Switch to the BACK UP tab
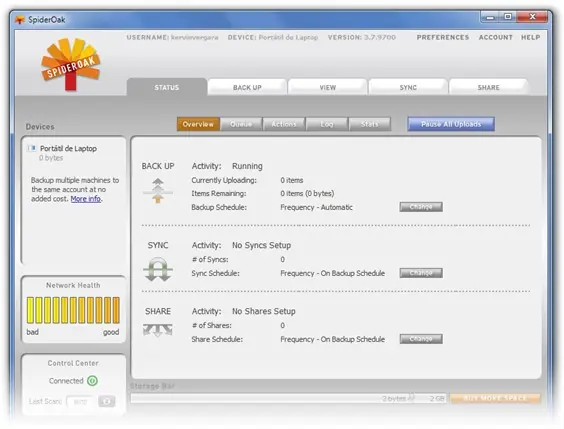 [247, 87]
